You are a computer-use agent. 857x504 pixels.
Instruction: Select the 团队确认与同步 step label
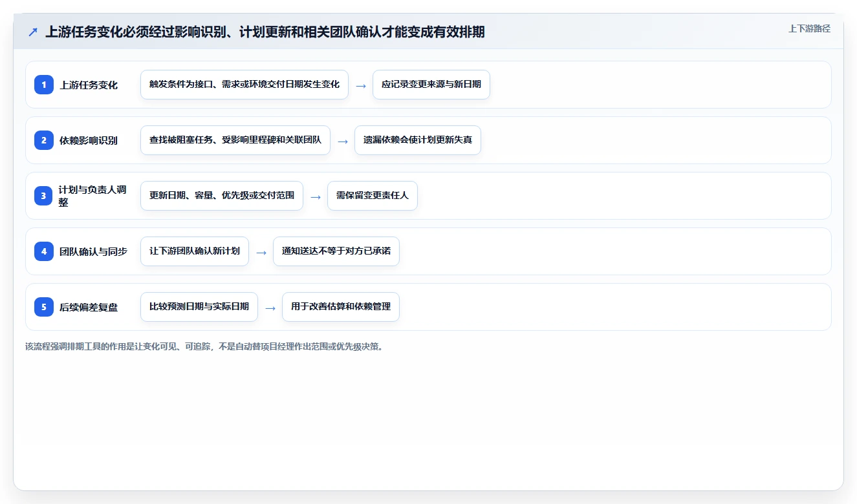point(93,251)
